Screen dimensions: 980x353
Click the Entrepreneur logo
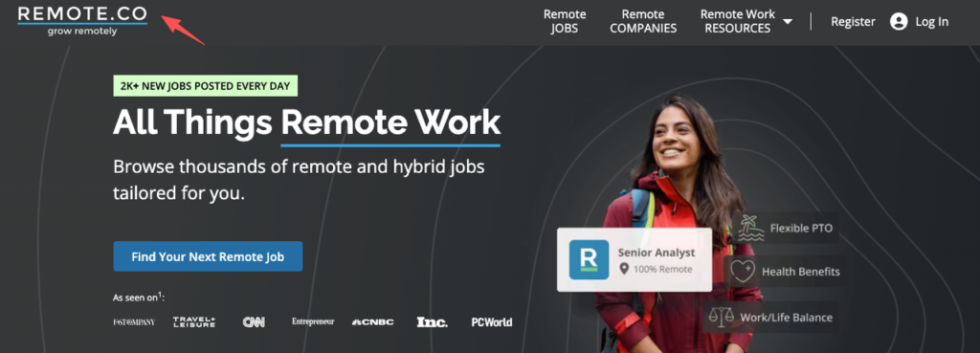(x=313, y=321)
